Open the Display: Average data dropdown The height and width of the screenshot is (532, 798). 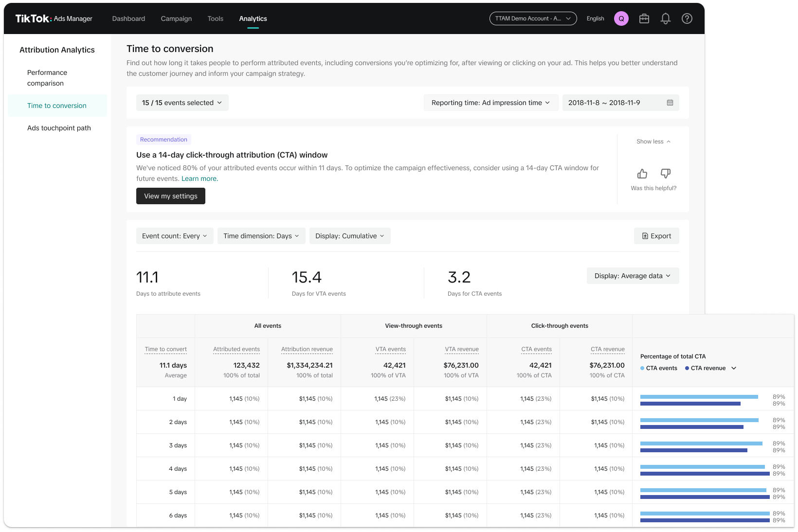click(632, 276)
